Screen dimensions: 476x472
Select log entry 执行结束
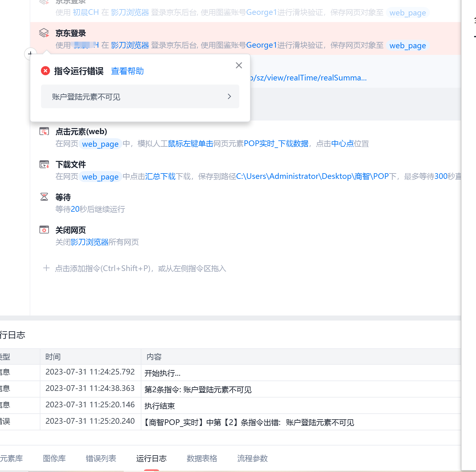(x=160, y=406)
